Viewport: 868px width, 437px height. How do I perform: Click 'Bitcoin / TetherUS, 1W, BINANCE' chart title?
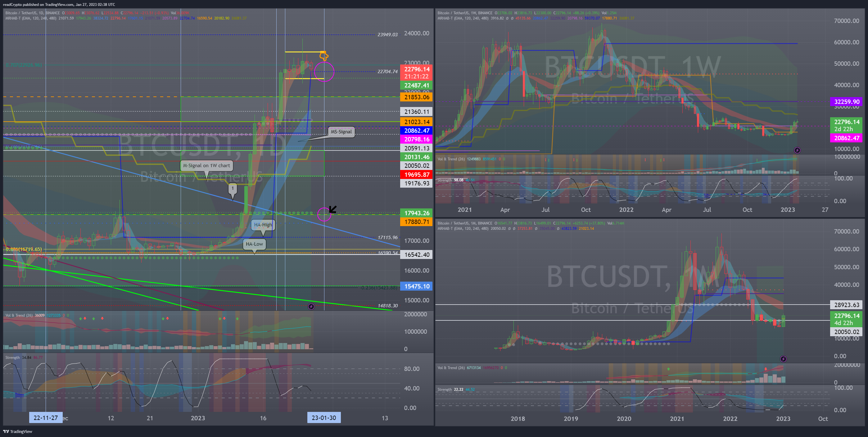(465, 13)
